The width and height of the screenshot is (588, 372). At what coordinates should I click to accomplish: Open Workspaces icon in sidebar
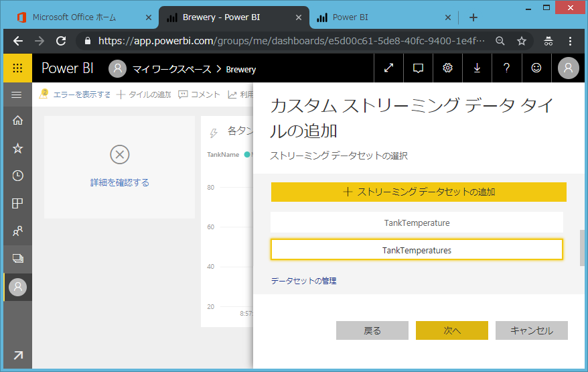(x=17, y=258)
